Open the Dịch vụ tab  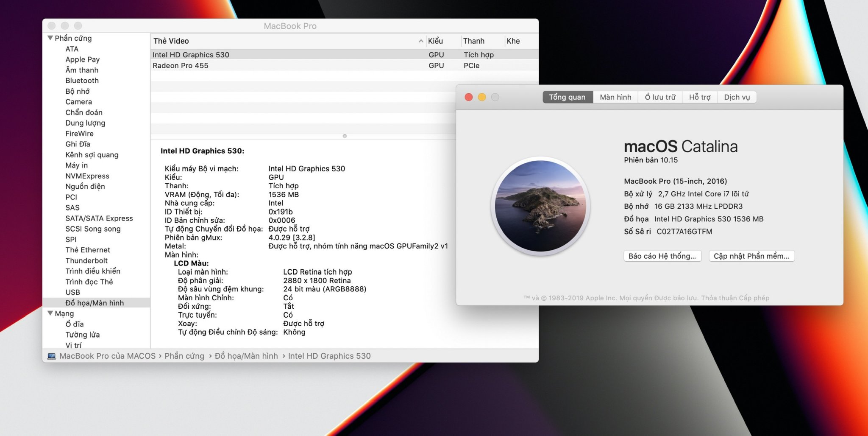pyautogui.click(x=737, y=97)
